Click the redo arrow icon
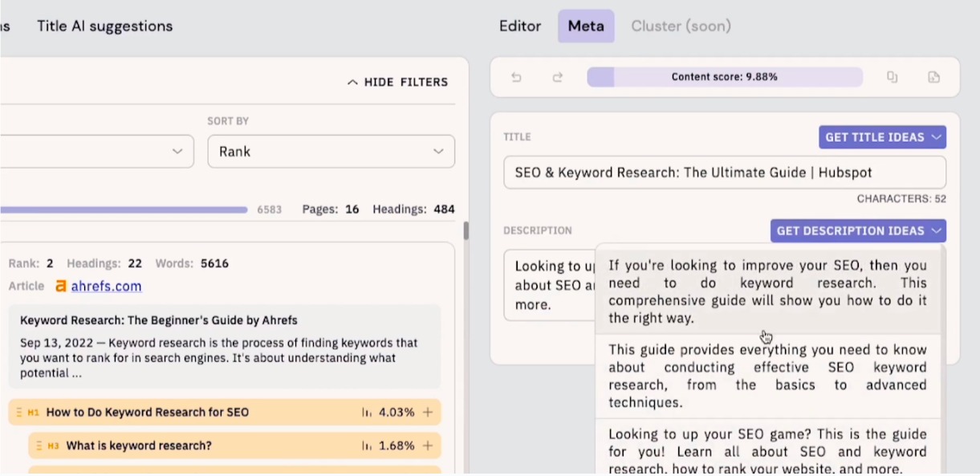Image resolution: width=980 pixels, height=476 pixels. (x=557, y=77)
